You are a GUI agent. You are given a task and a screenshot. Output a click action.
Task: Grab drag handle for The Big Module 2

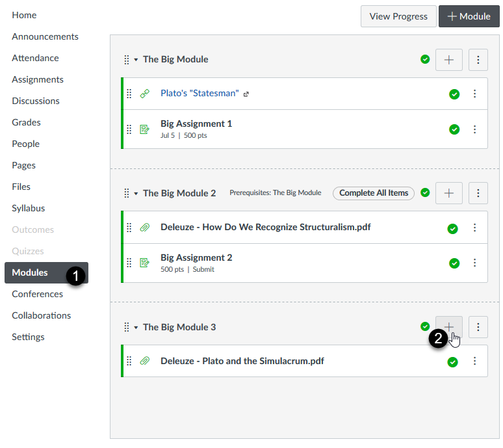[x=127, y=193]
